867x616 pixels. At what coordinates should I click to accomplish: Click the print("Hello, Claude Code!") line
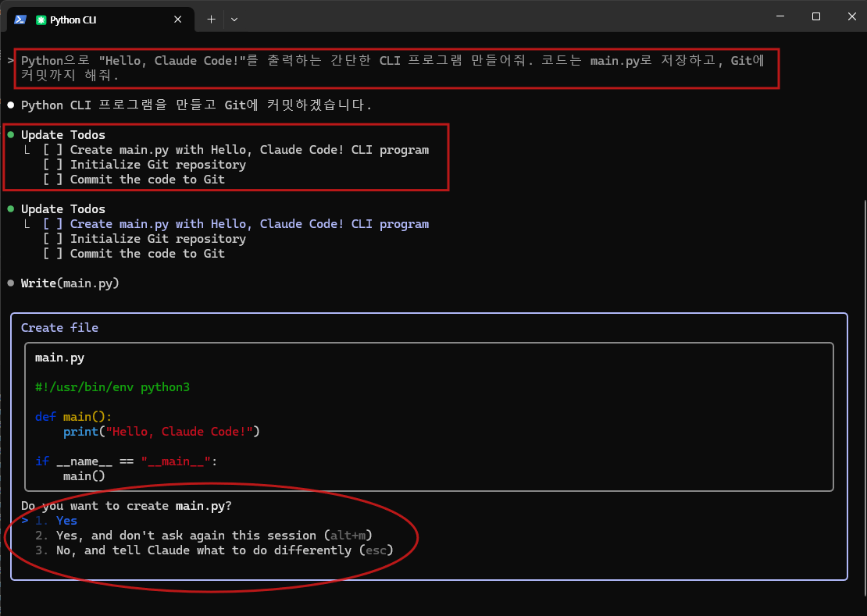click(162, 432)
